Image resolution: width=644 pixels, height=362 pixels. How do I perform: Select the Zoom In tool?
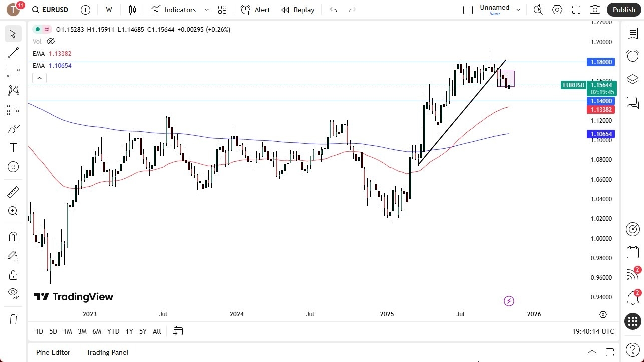13,211
